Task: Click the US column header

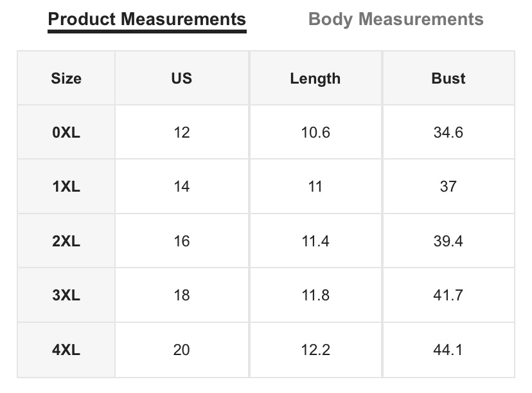Action: click(182, 78)
